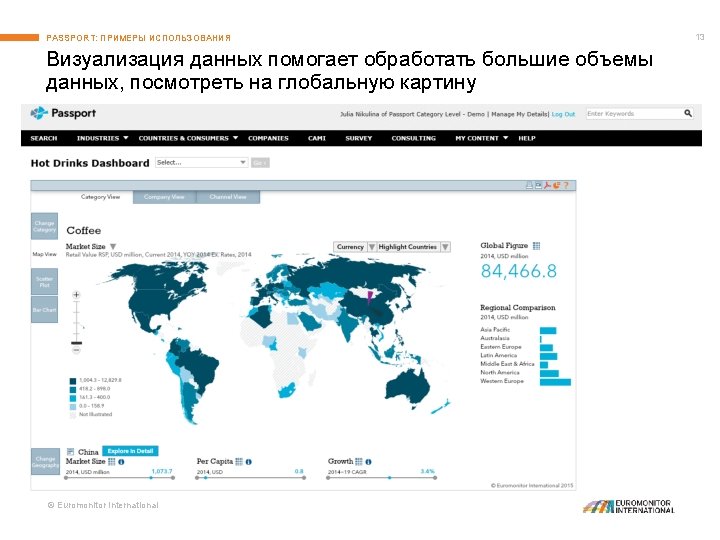The width and height of the screenshot is (720, 540).
Task: Open the Help menu item
Action: click(x=527, y=138)
